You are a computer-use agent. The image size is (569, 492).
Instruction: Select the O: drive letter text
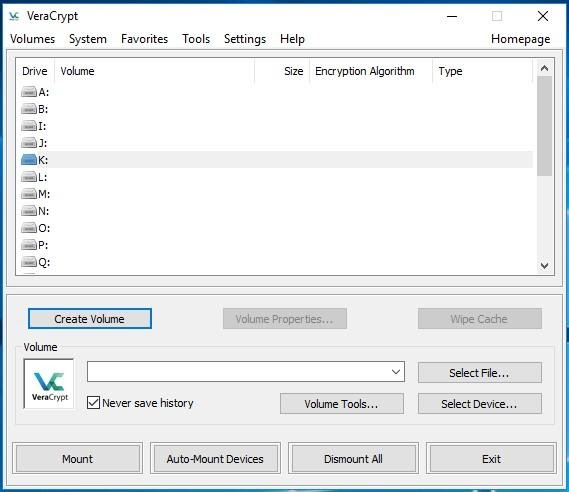(x=44, y=228)
